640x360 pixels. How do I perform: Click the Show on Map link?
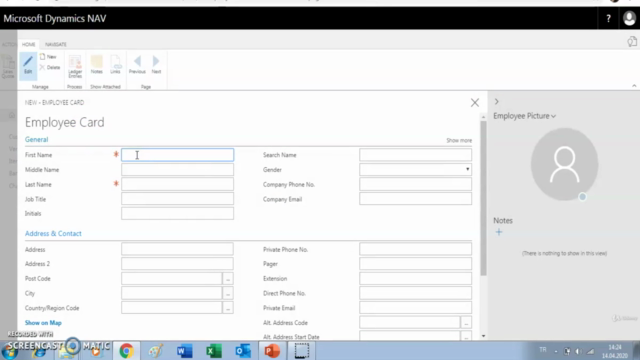pos(43,323)
